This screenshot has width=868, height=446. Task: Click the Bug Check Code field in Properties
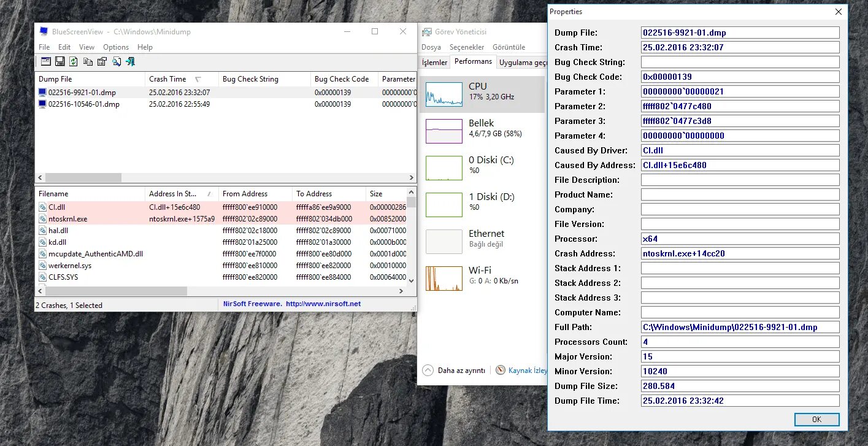point(740,77)
